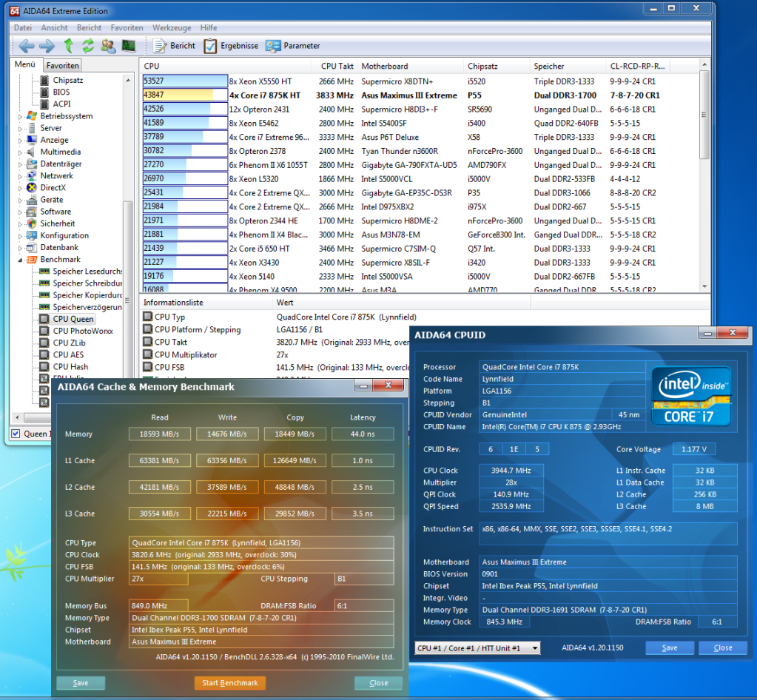Open the CPU core selection dropdown
757x700 pixels.
pyautogui.click(x=477, y=648)
